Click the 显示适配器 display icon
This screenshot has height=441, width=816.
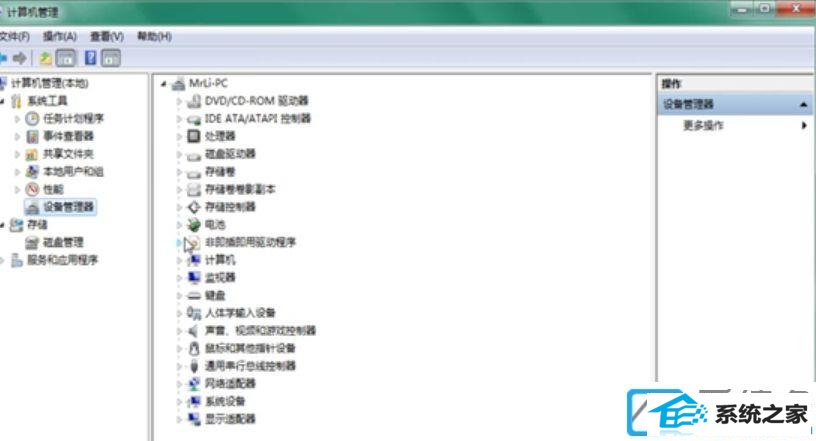point(194,419)
